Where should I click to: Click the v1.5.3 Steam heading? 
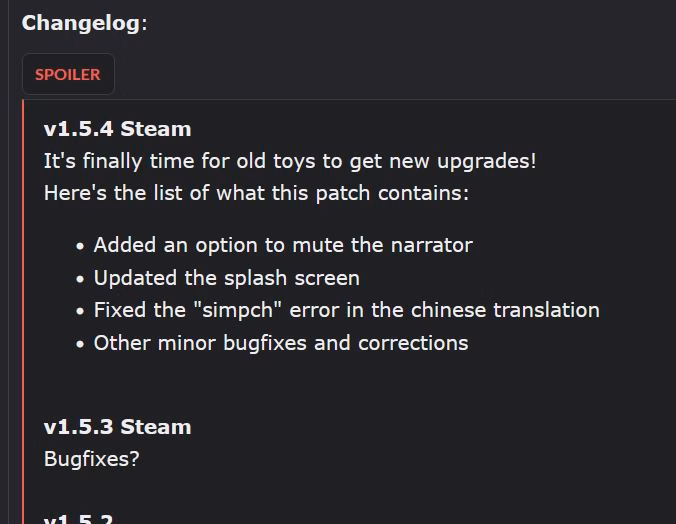tap(117, 427)
